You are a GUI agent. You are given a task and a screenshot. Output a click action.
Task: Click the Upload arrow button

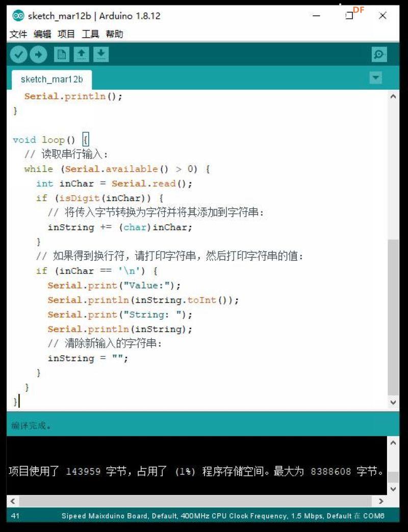(x=38, y=55)
